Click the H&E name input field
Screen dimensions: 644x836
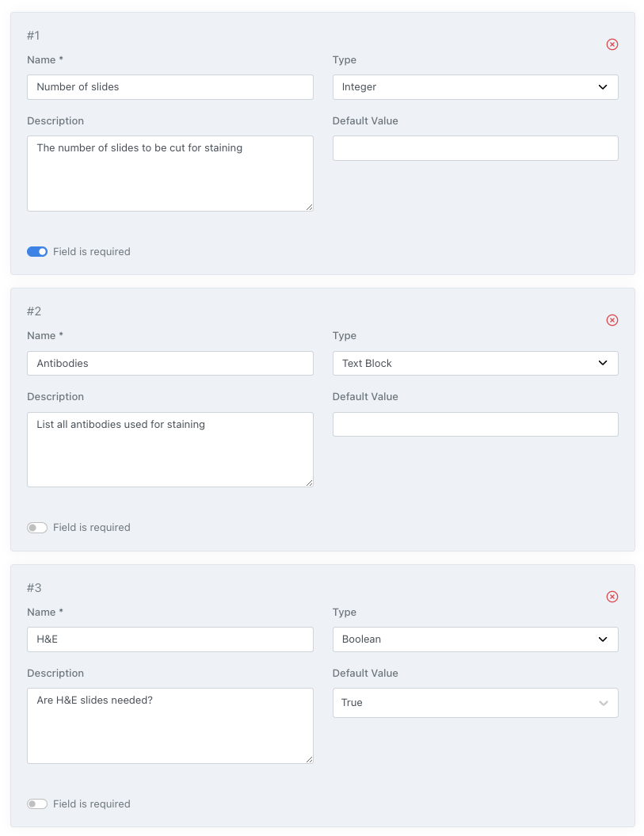(x=170, y=639)
